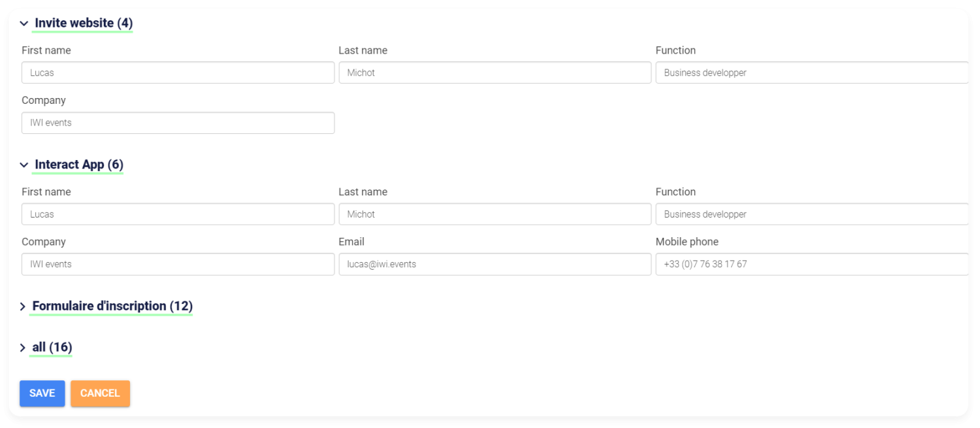Save the form with SAVE button
This screenshot has height=428, width=980.
pyautogui.click(x=42, y=393)
